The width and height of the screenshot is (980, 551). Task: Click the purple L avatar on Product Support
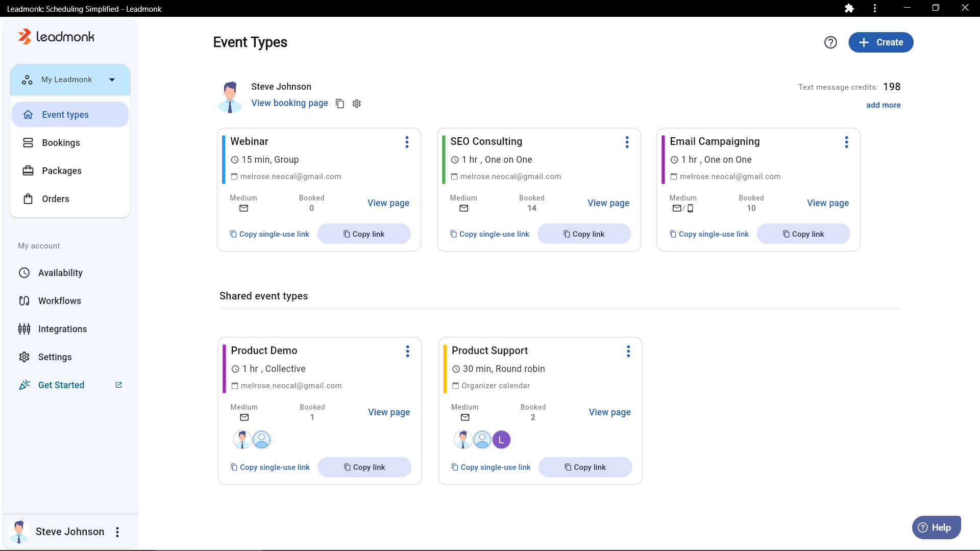pos(501,440)
